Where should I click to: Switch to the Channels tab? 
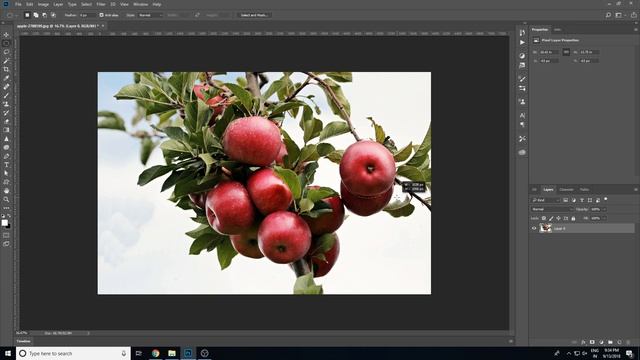coord(566,189)
